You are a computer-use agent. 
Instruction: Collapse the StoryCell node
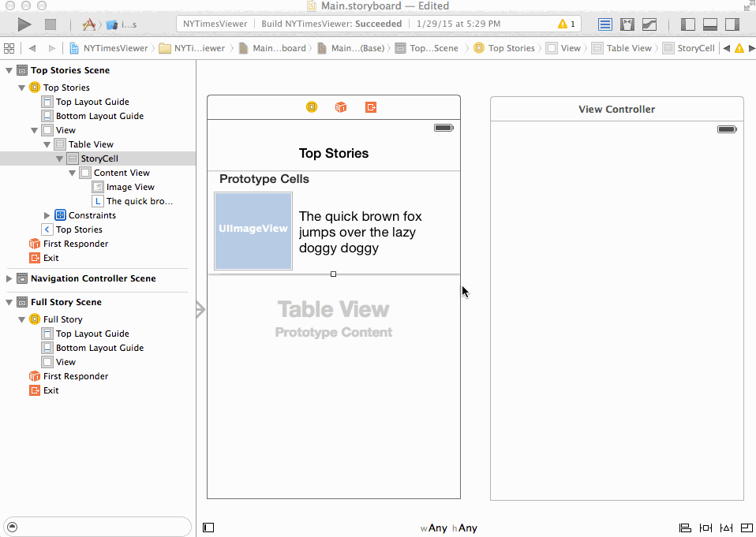click(x=59, y=158)
